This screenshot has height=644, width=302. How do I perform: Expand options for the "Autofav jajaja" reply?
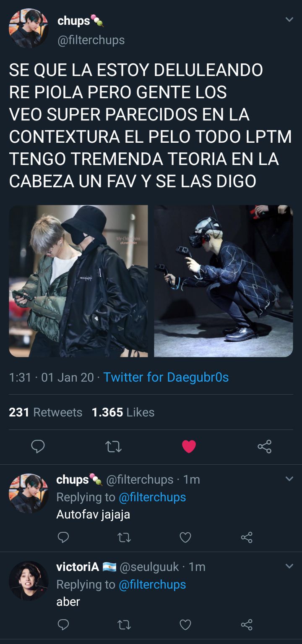tap(289, 479)
